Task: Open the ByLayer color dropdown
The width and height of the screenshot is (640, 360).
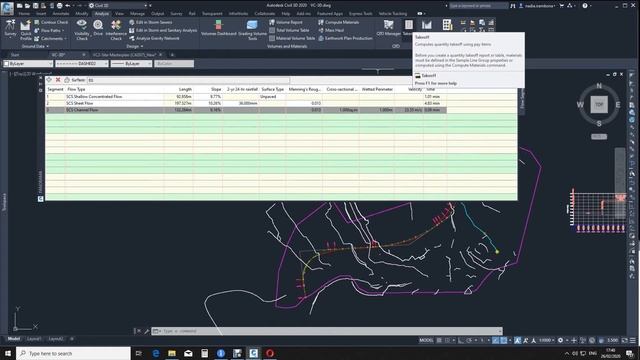Action: click(x=28, y=64)
